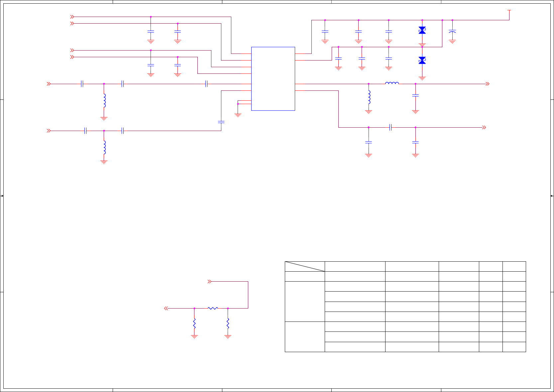Click the upper far-left input port
The width and height of the screenshot is (554, 392).
(49, 84)
